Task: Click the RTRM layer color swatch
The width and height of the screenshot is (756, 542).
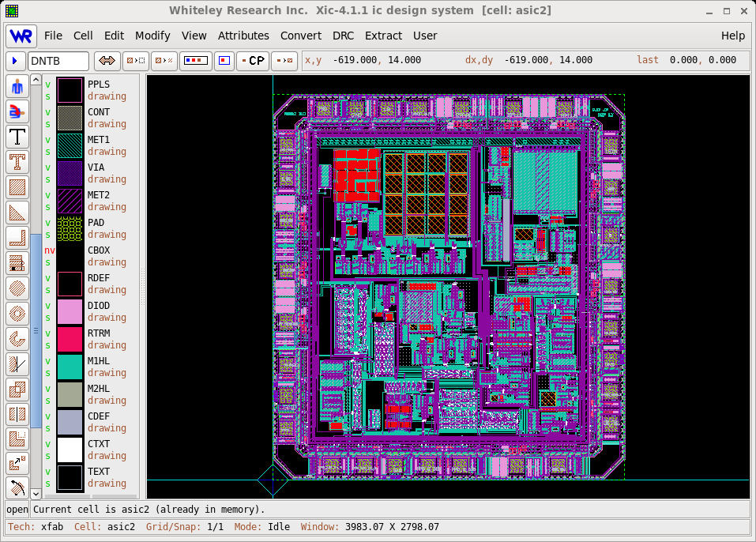Action: tap(70, 339)
